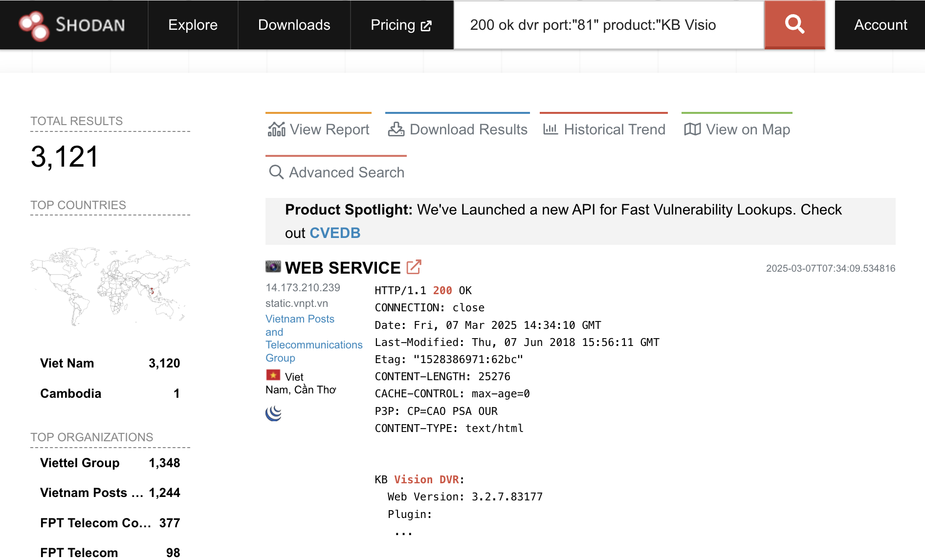Click the Download Results tray icon

coord(396,129)
